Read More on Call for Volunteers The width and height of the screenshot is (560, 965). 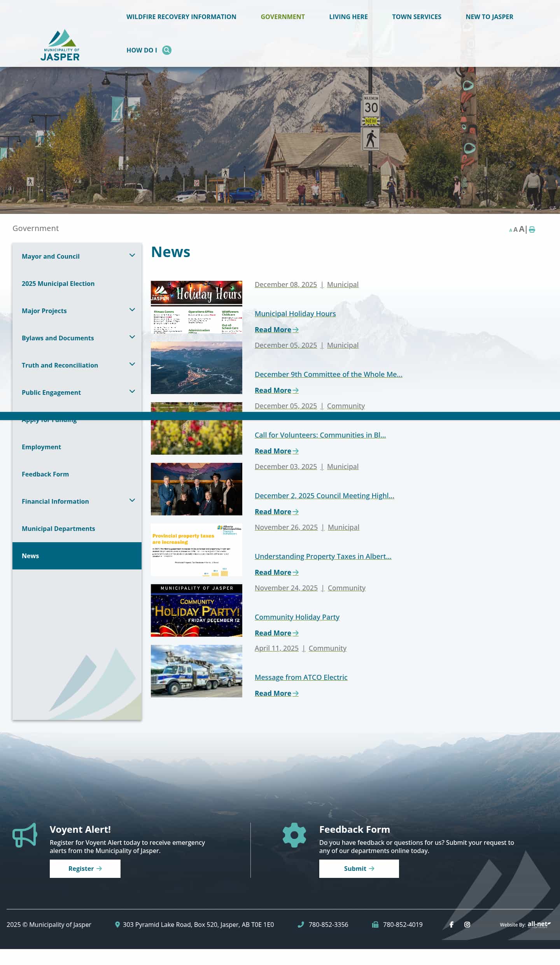click(276, 451)
